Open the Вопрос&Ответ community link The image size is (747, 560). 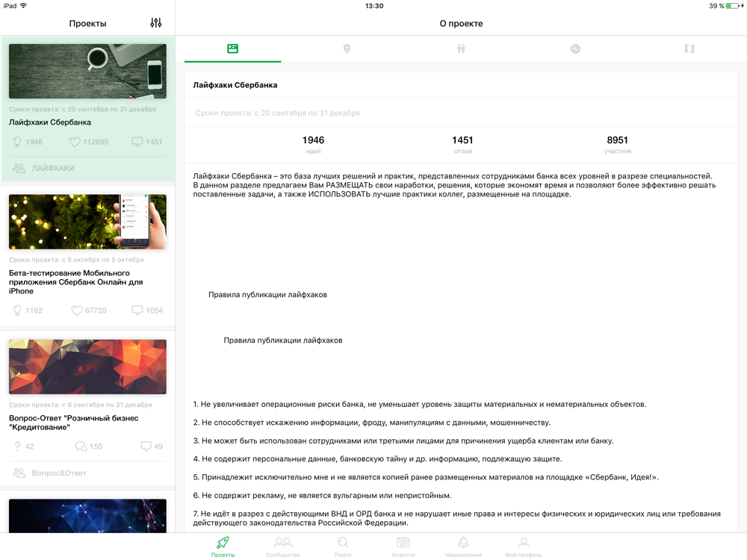(x=59, y=473)
